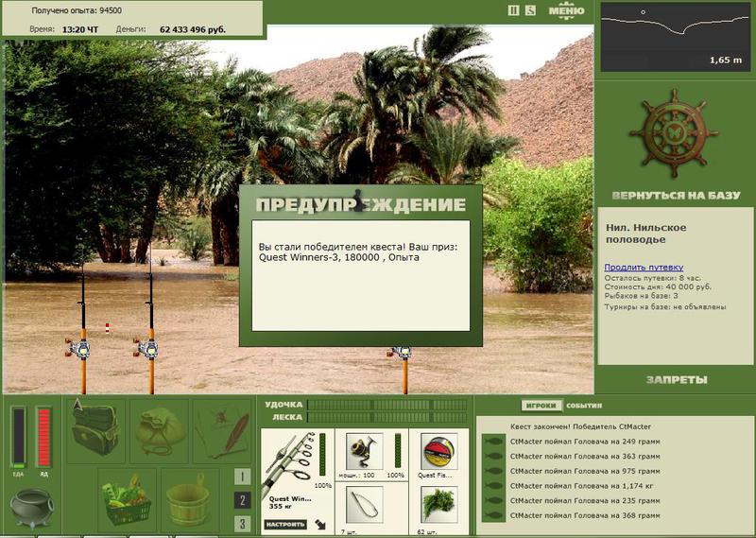
Task: Switch to rod slot number 3
Action: 242,524
